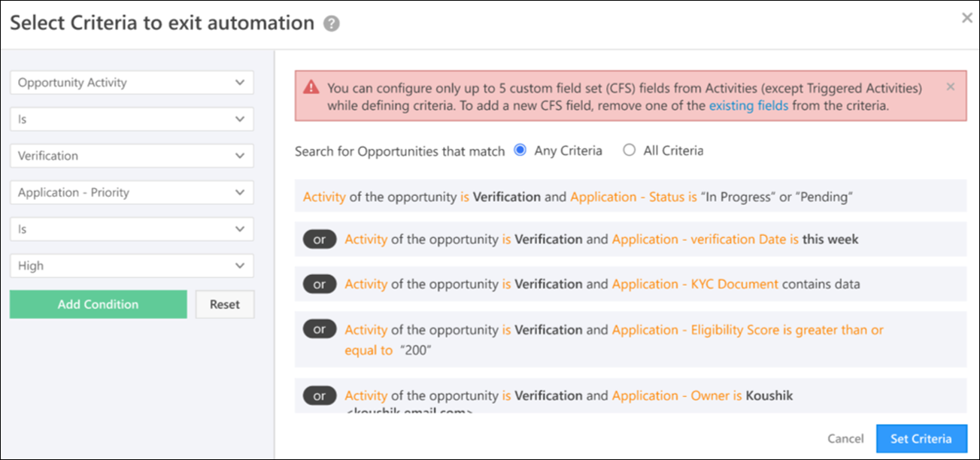
Task: Open the Is dropdown under Application - Priority
Action: pos(132,228)
